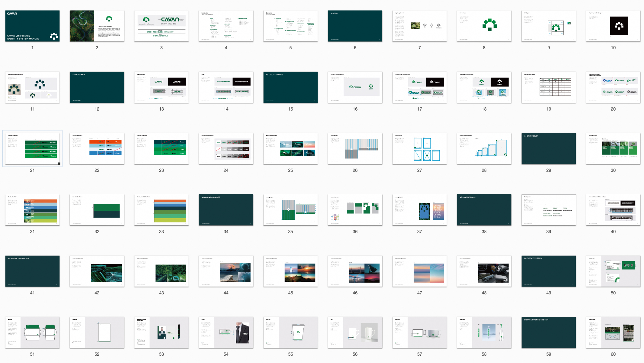
Task: Select slide 12 A2 WORD MARK divider
Action: [97, 87]
